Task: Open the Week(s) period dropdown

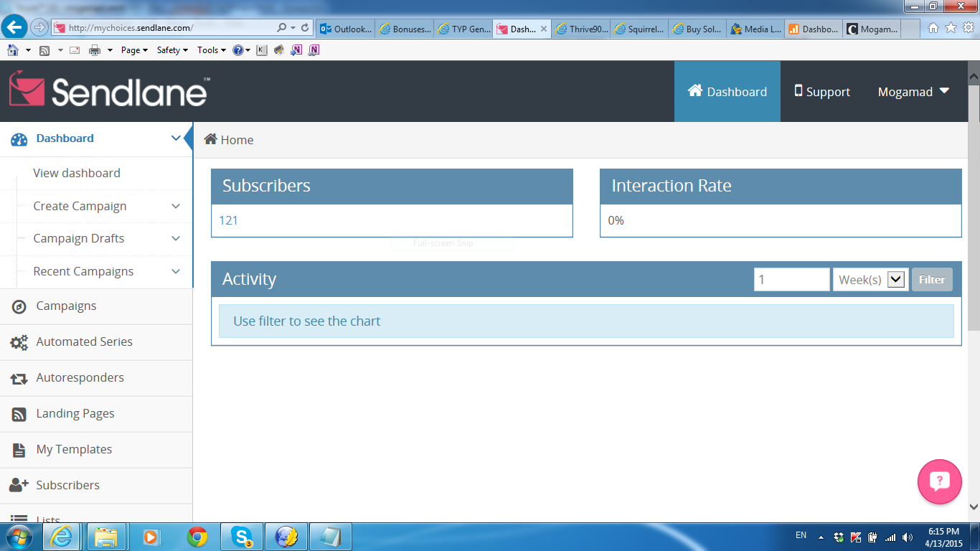Action: coord(870,280)
